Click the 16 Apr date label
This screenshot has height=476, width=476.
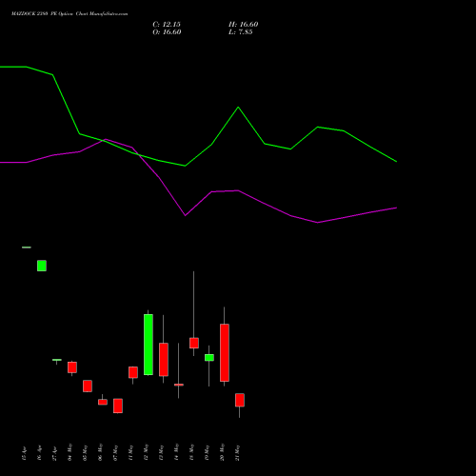(x=39, y=453)
